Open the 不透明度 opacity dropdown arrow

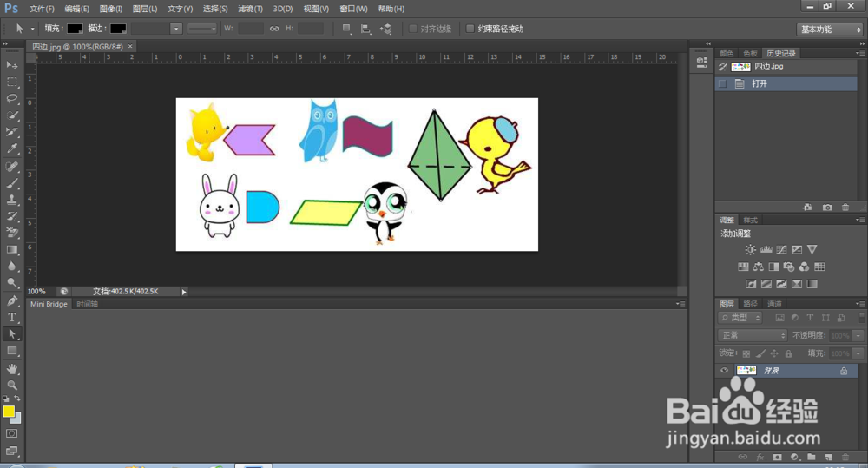(858, 336)
